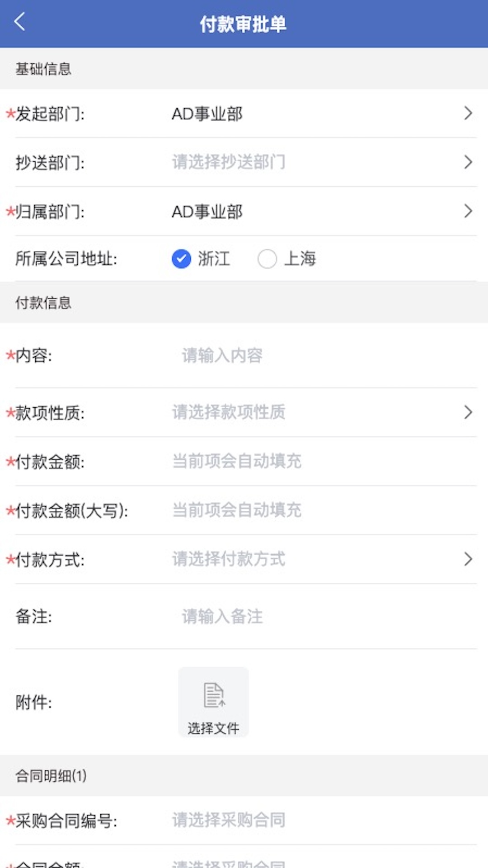
Task: Tap the 请选择款项性质 placeholder
Action: tap(229, 412)
